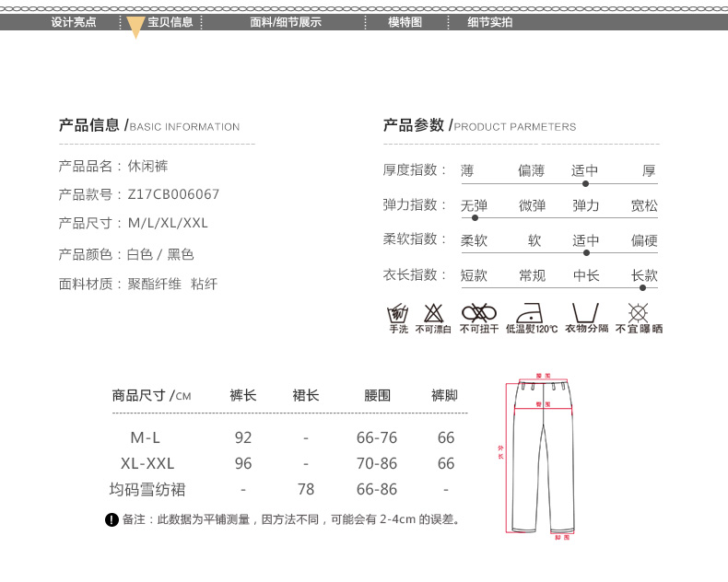Click the thickness slider dot under 适中
The height and width of the screenshot is (582, 728).
coord(585,184)
